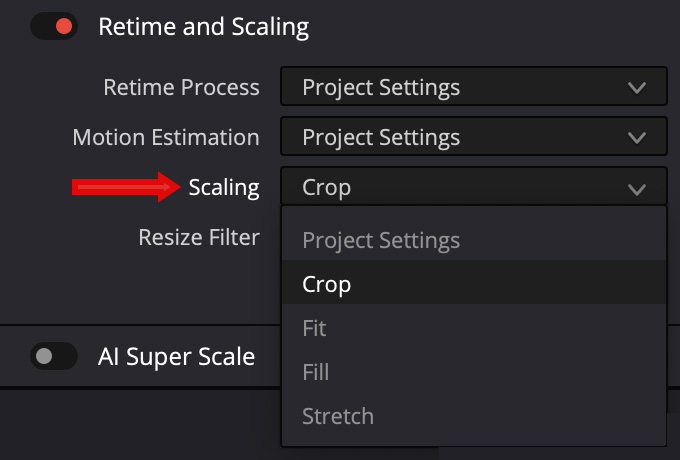Pick the Stretch scaling option
The image size is (680, 460).
click(338, 416)
